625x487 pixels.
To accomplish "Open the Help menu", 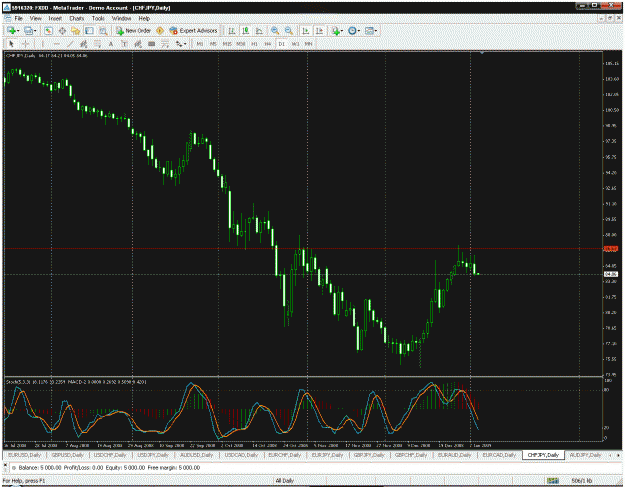I will coord(144,18).
